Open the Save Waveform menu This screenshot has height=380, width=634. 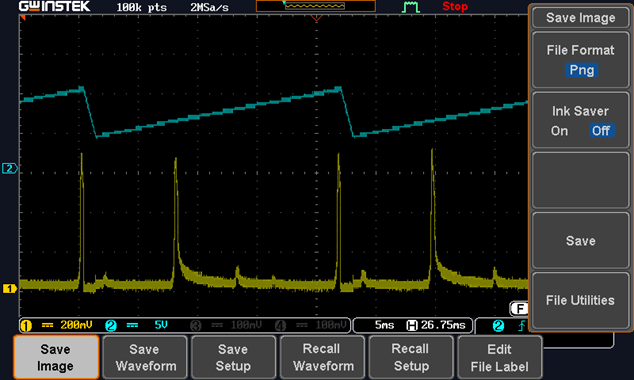point(145,357)
